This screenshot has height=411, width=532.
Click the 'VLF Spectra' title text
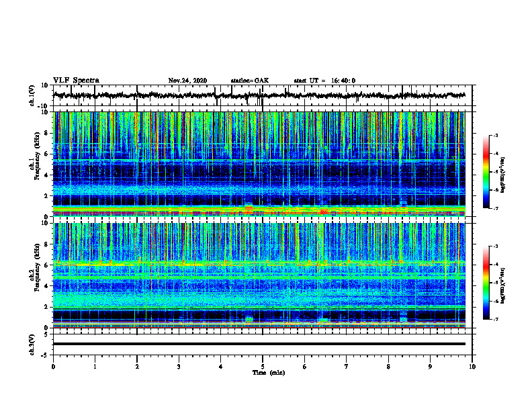click(76, 81)
